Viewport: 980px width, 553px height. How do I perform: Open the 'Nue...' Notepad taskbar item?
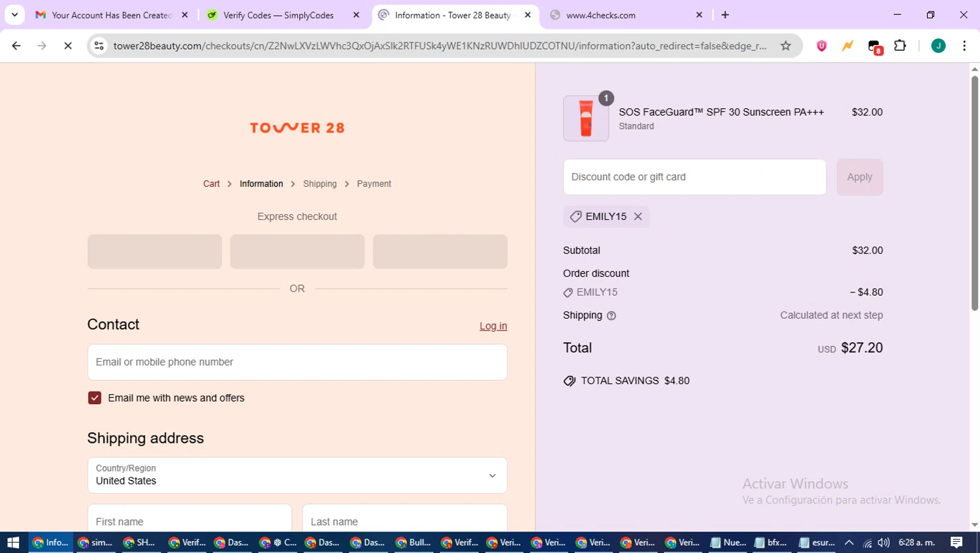tap(728, 543)
